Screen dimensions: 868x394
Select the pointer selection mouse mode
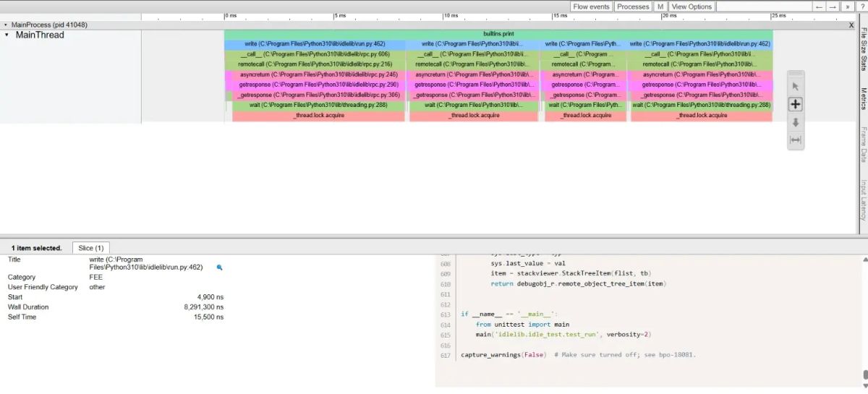pos(796,86)
